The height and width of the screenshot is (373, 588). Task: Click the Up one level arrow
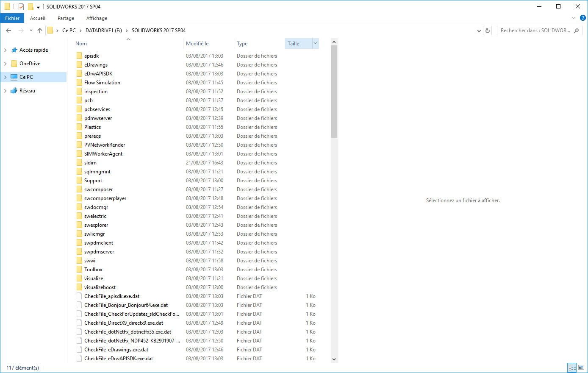tap(40, 31)
